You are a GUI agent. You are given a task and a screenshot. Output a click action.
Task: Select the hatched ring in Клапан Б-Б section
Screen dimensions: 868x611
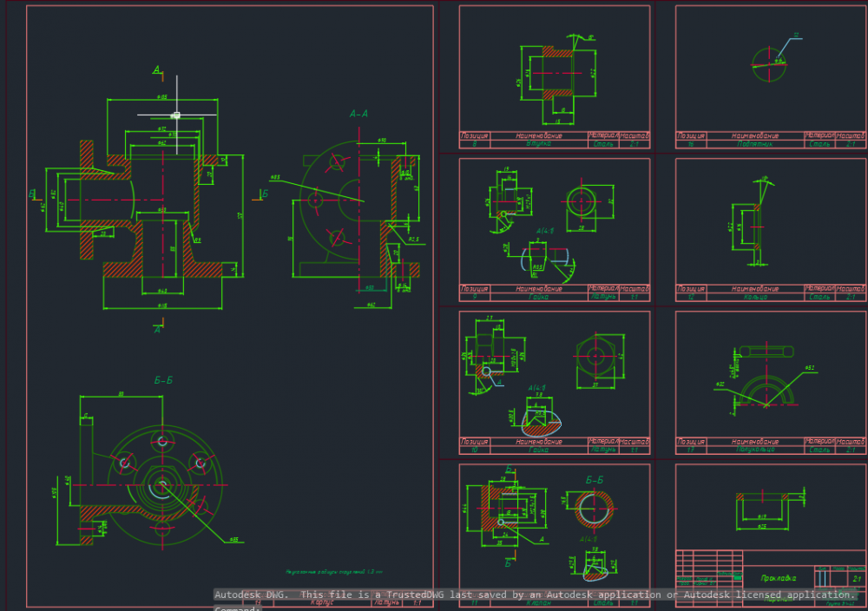(595, 509)
